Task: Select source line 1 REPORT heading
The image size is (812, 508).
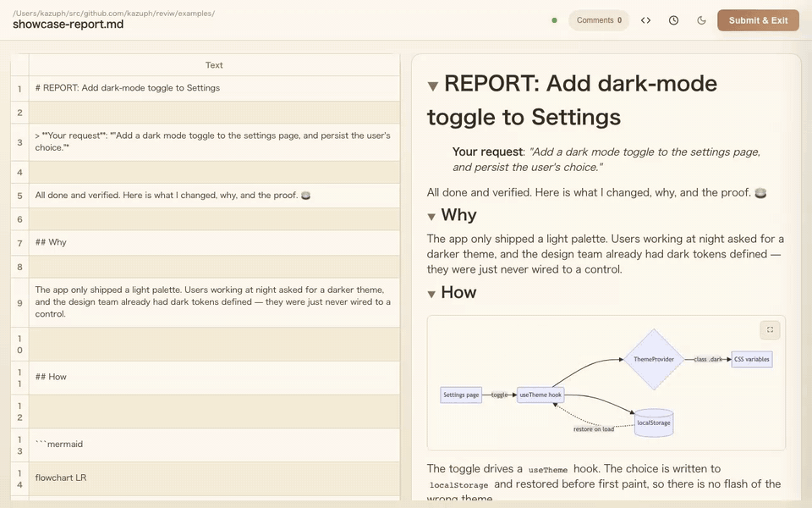Action: coord(214,88)
